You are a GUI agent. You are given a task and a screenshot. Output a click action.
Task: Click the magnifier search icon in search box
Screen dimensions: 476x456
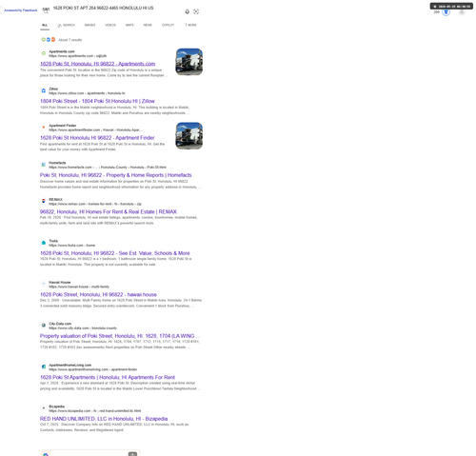click(x=46, y=11)
